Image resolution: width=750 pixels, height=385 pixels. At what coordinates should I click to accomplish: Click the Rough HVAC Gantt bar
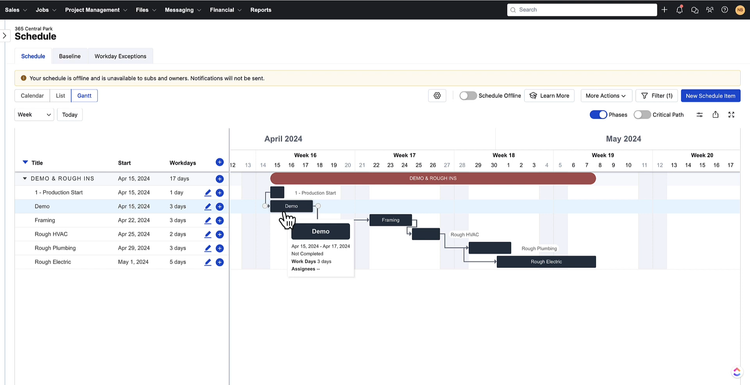coord(426,234)
